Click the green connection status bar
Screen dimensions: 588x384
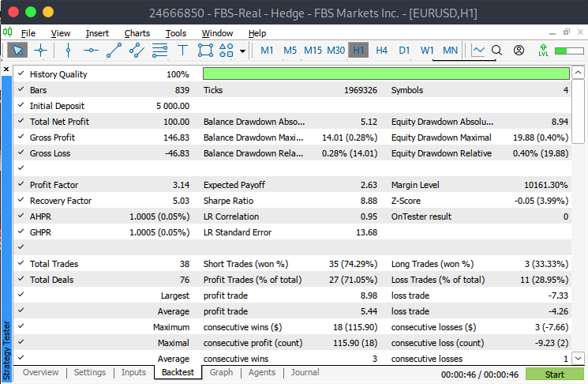tap(569, 51)
